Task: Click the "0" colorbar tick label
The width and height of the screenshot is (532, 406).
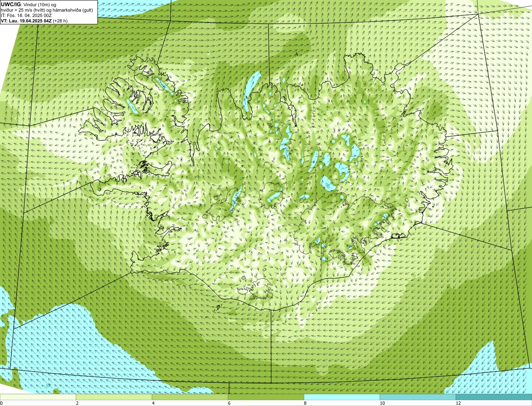Action: 1,403
